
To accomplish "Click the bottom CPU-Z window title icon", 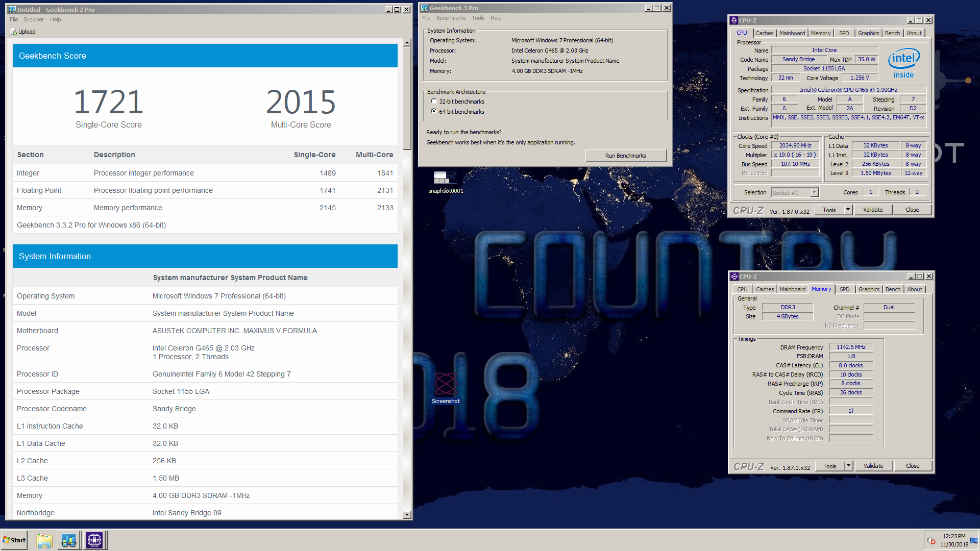I will (734, 277).
